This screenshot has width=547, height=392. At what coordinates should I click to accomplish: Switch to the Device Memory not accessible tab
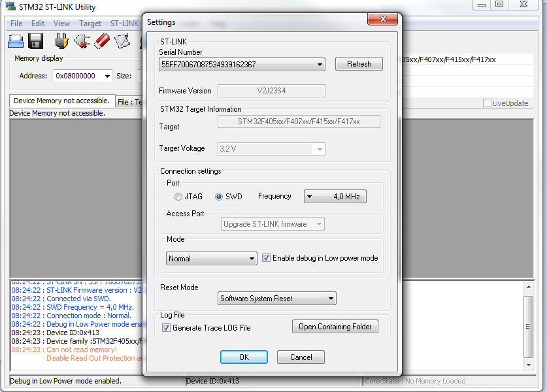coord(62,101)
